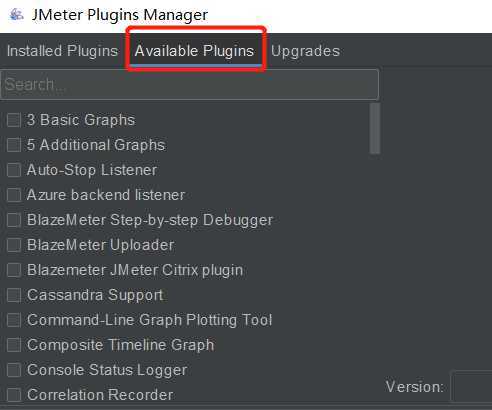Check the Cassandra Support checkbox
This screenshot has height=410, width=492.
(14, 295)
